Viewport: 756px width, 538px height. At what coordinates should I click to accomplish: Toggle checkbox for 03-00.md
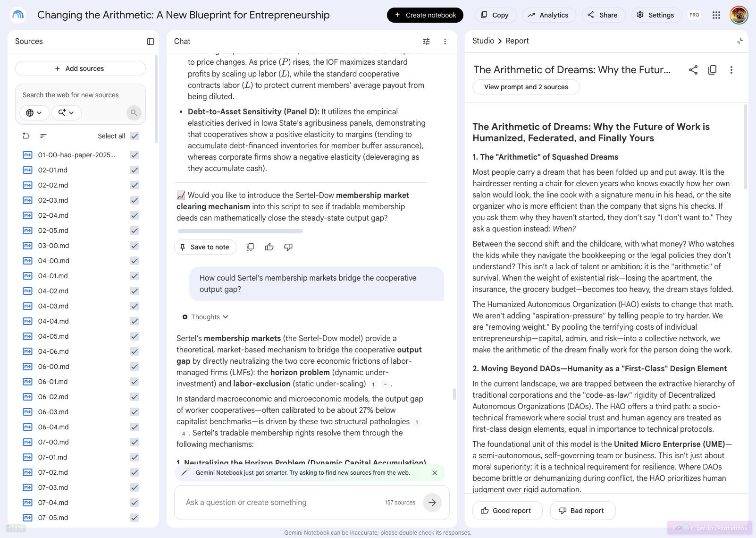point(134,246)
